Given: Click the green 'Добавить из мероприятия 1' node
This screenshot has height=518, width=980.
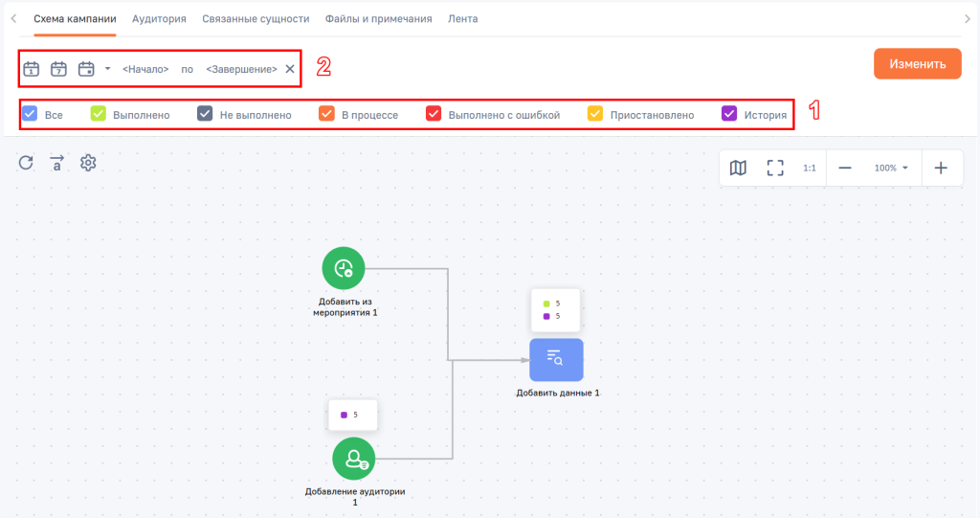Looking at the screenshot, I should click(x=344, y=268).
